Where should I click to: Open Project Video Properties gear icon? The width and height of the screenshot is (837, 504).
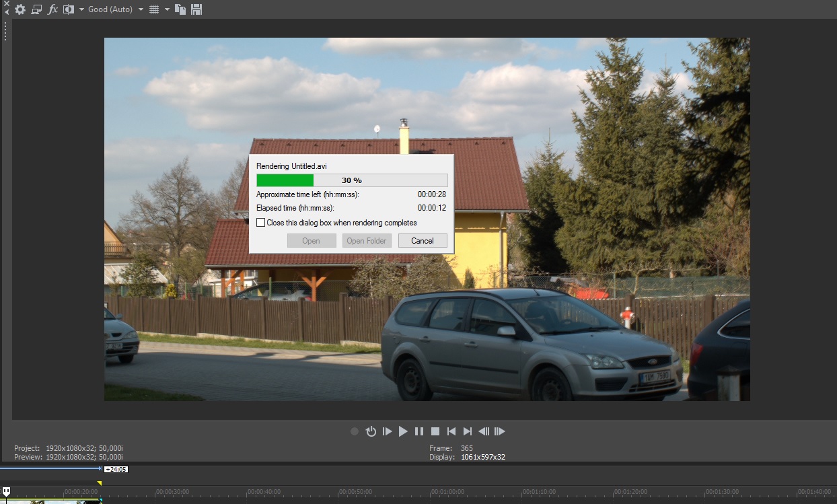(20, 9)
